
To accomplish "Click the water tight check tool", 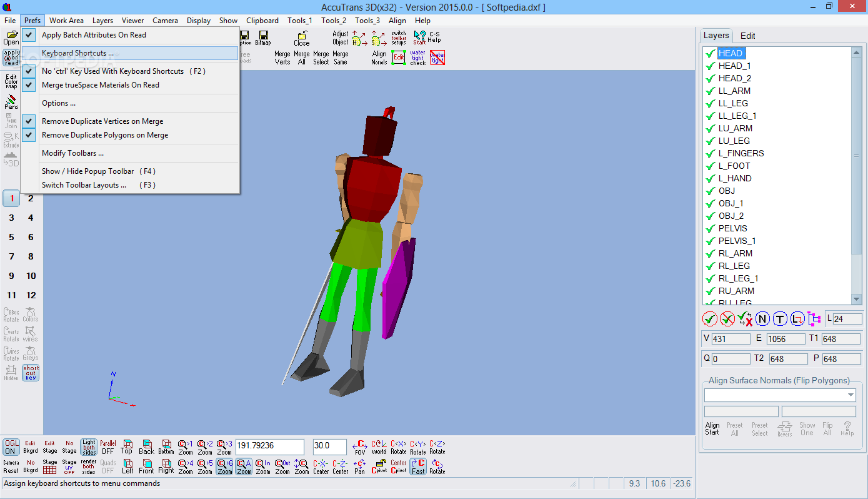I will pyautogui.click(x=418, y=58).
